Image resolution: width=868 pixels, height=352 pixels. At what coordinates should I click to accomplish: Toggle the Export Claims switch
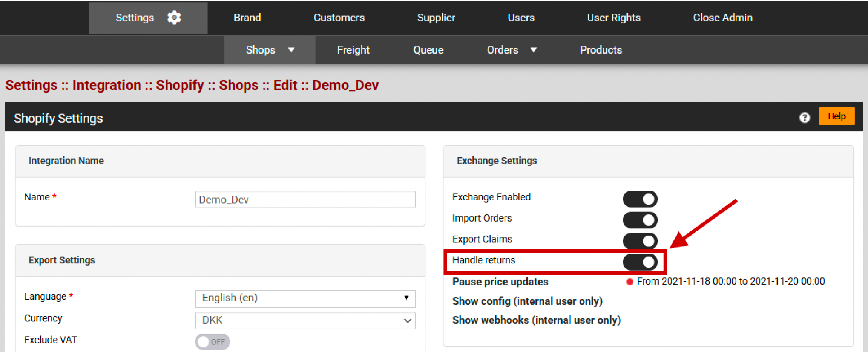click(640, 241)
